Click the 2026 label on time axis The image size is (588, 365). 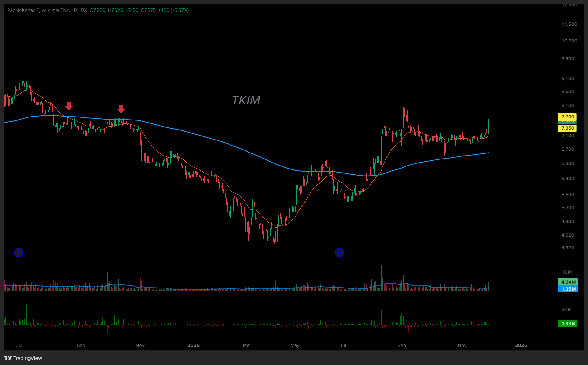(x=521, y=345)
